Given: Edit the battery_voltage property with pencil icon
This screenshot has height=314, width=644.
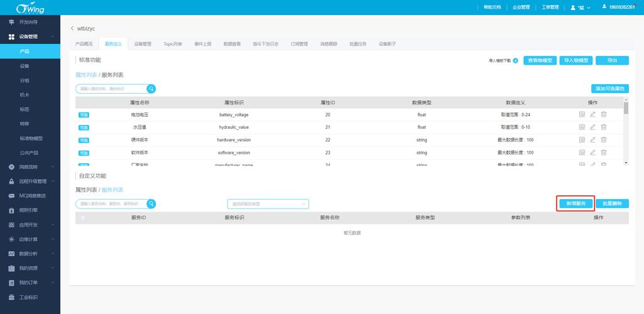Looking at the screenshot, I should point(592,114).
